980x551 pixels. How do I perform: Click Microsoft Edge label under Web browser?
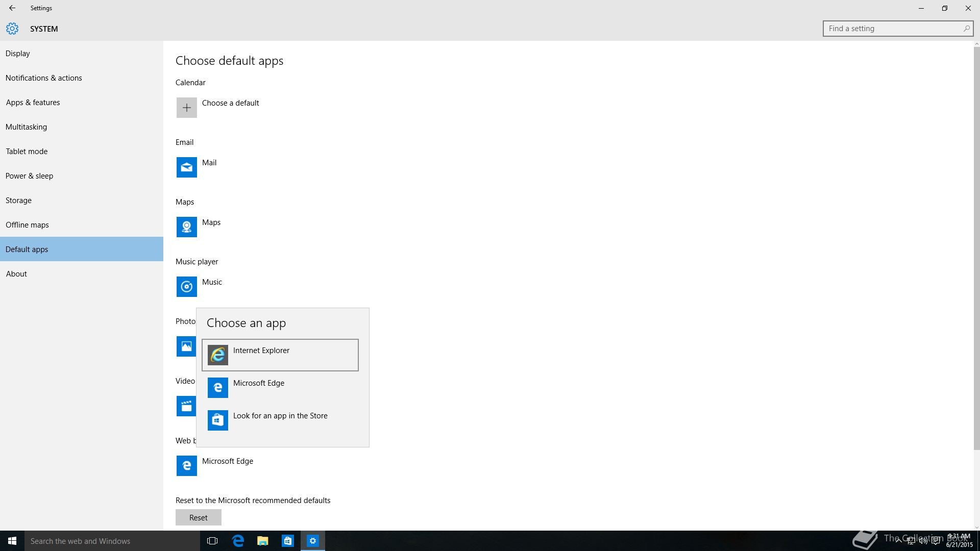coord(228,461)
